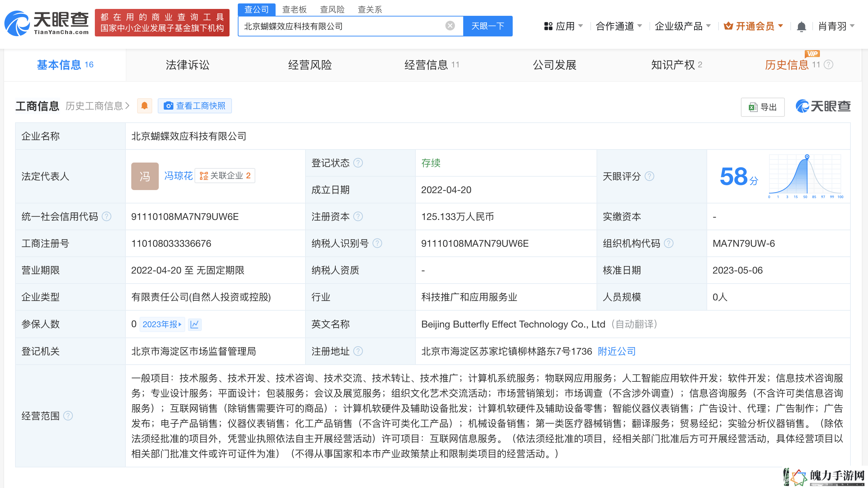
Task: Click the help icon next to 组织机构代码
Action: [669, 243]
